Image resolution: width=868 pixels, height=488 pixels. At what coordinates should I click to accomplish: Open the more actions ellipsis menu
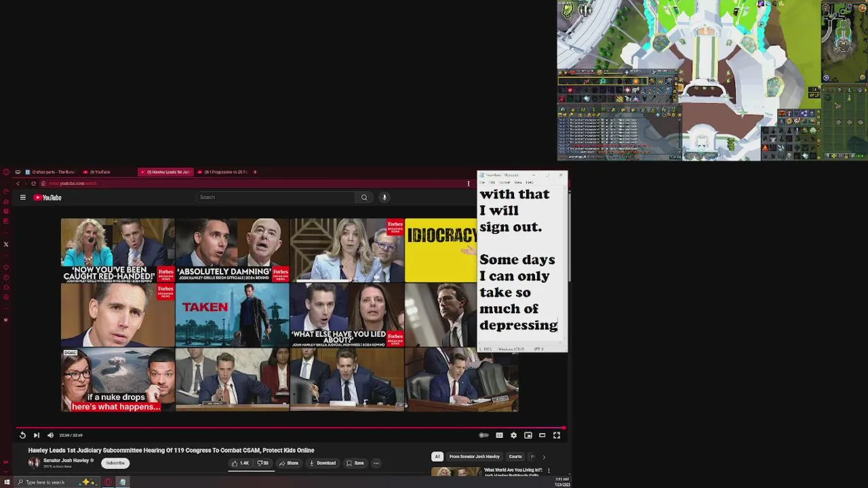click(x=376, y=463)
